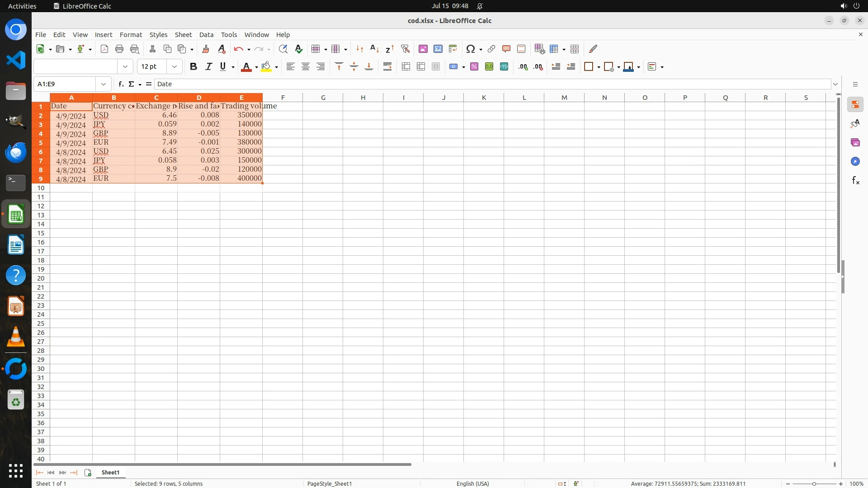Viewport: 868px width, 488px height.
Task: Click the AutoFilter icon
Action: pos(405,49)
